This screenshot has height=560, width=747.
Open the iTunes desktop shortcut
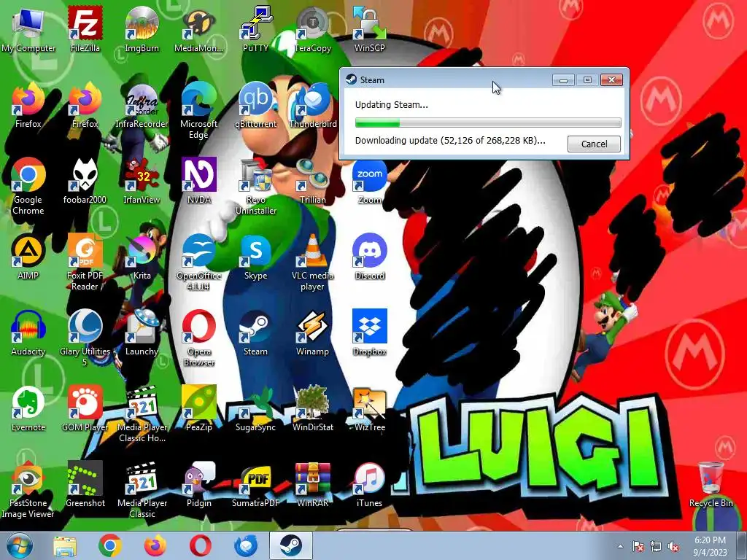point(369,484)
